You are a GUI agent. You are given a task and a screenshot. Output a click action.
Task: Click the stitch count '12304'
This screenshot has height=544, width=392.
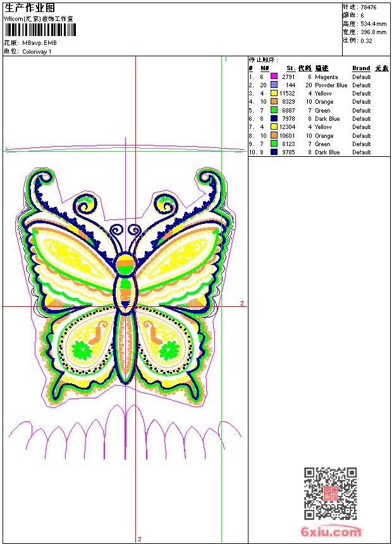click(x=287, y=127)
